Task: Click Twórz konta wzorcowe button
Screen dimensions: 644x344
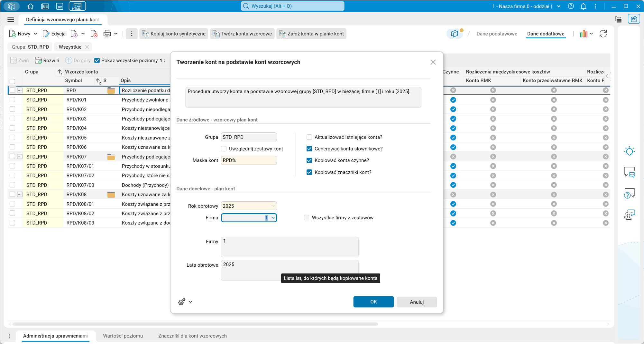Action: click(x=242, y=34)
